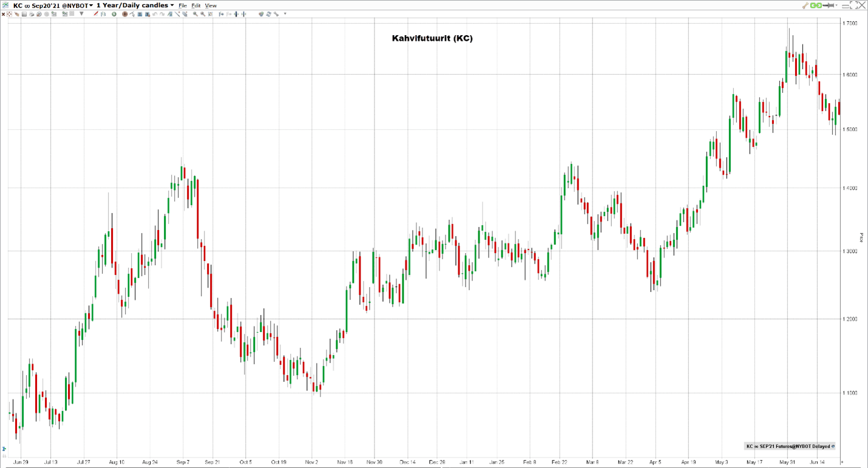Click the KC SEP'21 Futures@NYBOT Delayed label
Screen dimensions: 868x468
787,446
